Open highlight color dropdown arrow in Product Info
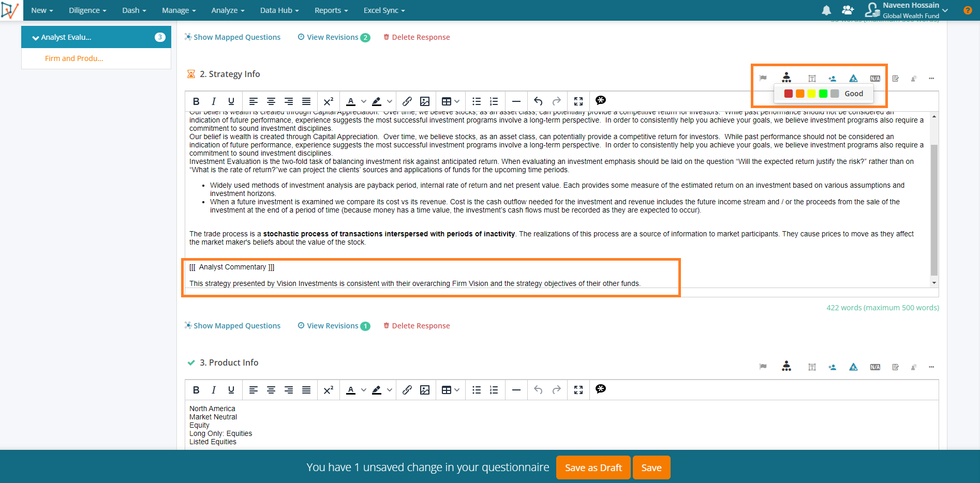The height and width of the screenshot is (483, 980). tap(390, 390)
